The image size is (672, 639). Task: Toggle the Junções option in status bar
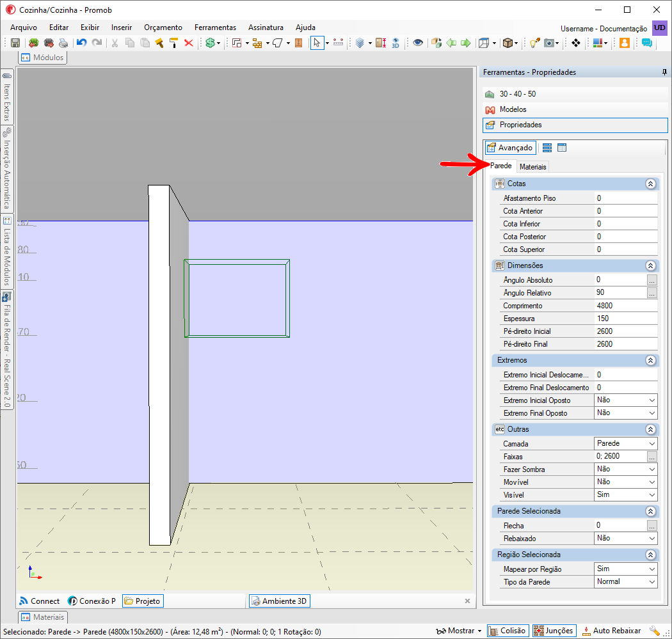554,631
